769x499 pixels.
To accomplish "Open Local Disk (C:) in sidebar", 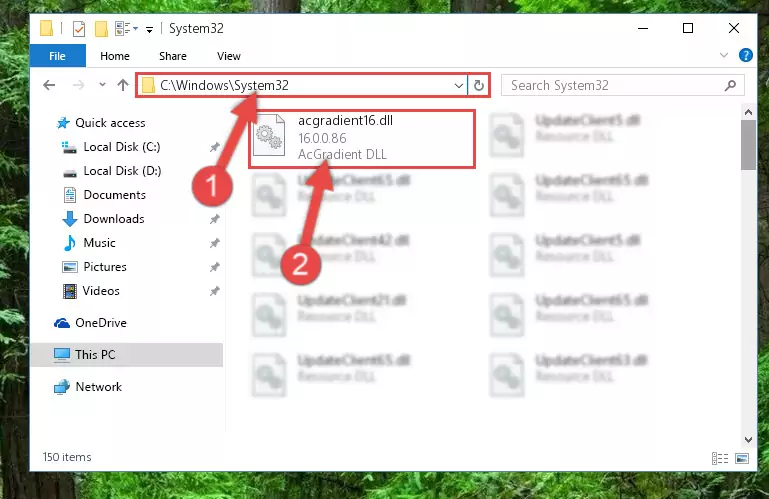I will [x=122, y=147].
